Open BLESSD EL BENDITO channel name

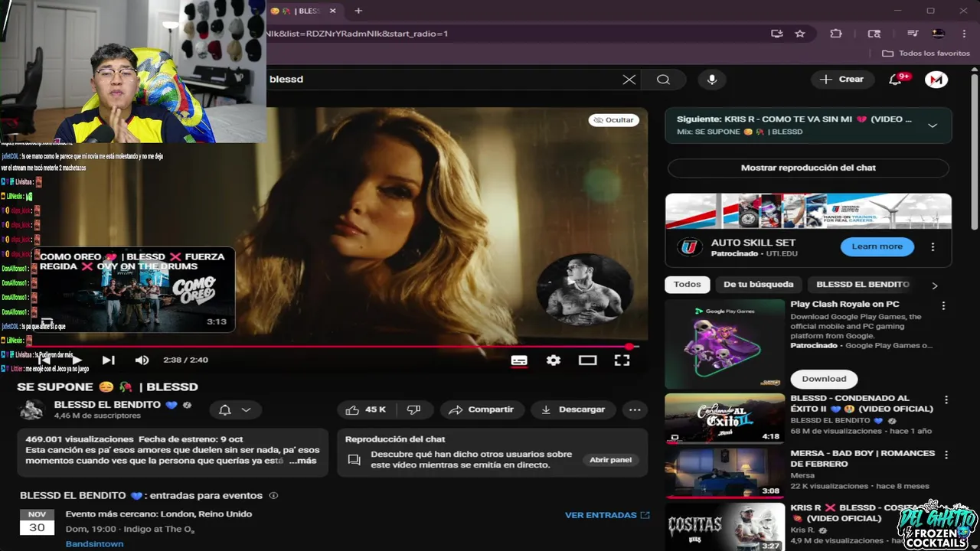106,405
